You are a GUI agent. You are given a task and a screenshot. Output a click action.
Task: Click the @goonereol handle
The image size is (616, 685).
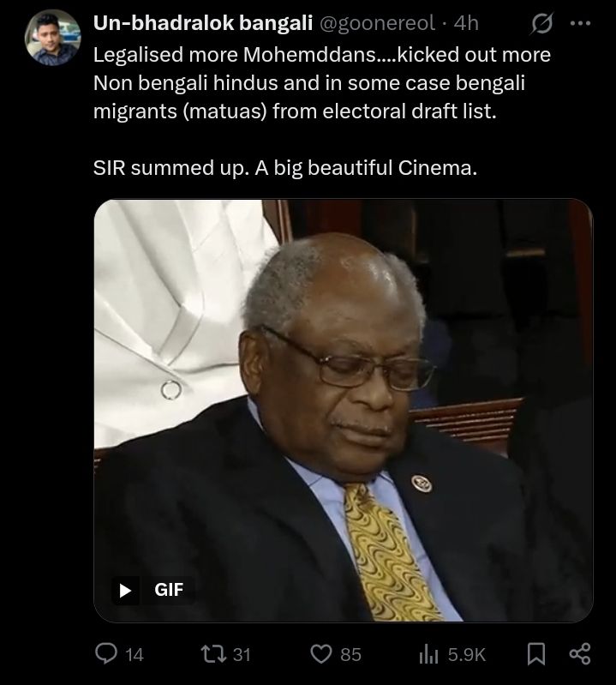[377, 24]
